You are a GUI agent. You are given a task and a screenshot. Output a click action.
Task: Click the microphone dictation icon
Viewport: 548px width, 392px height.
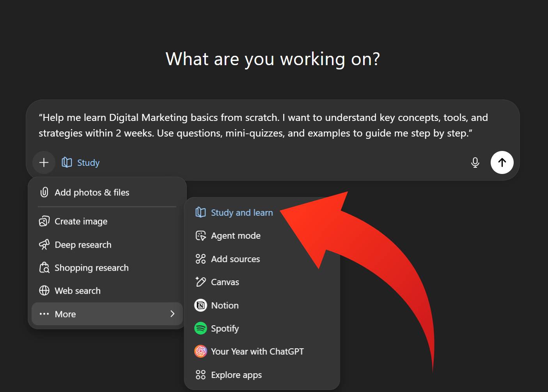pyautogui.click(x=475, y=162)
